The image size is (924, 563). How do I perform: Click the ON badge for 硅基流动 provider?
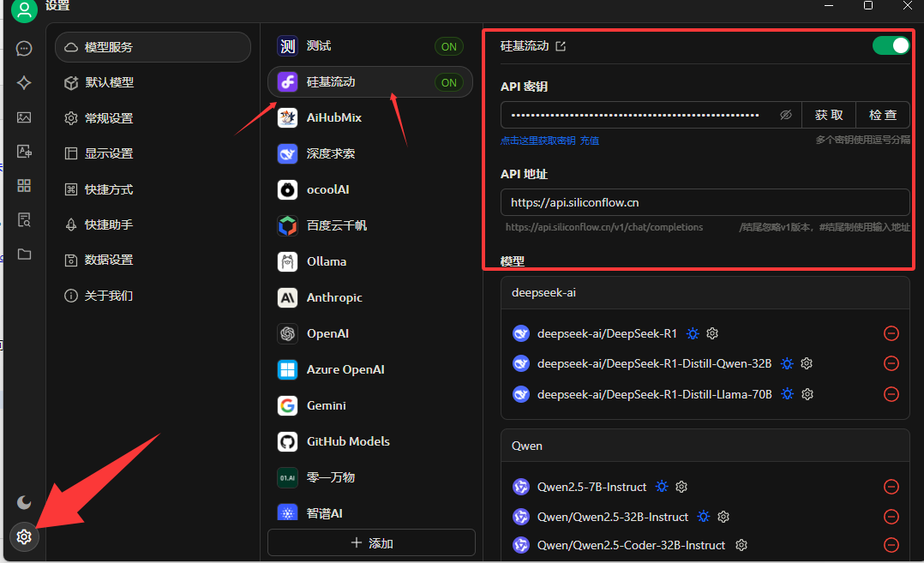click(x=449, y=82)
